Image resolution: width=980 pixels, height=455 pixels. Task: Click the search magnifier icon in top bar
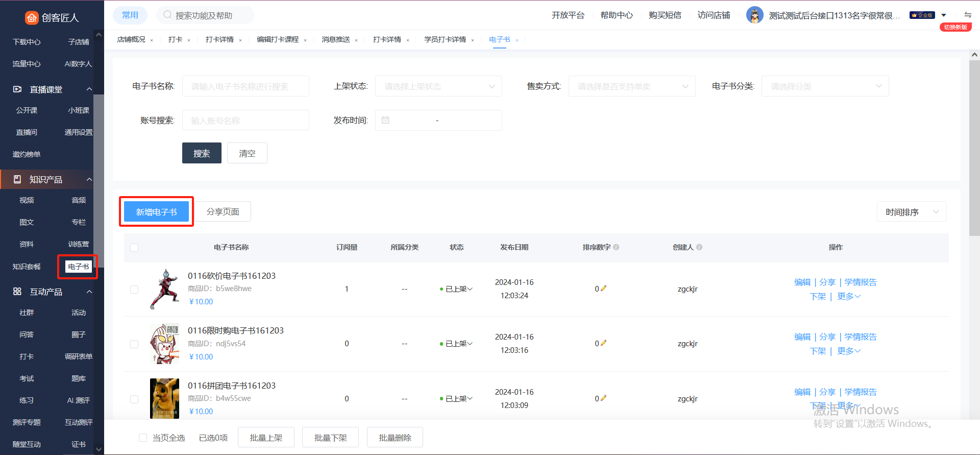point(167,15)
